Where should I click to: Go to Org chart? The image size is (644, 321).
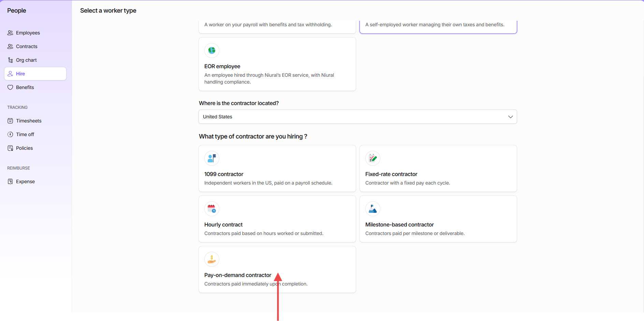(x=35, y=60)
